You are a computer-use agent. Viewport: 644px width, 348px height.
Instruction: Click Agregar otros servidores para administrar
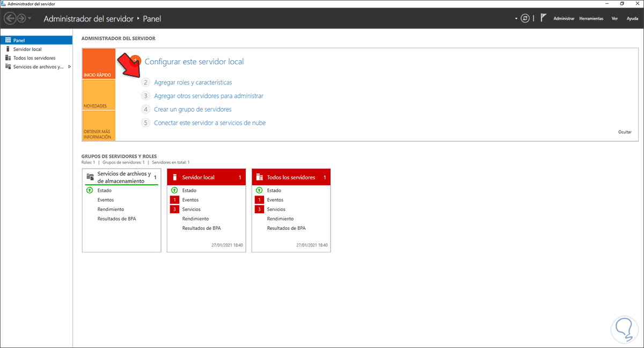[209, 96]
